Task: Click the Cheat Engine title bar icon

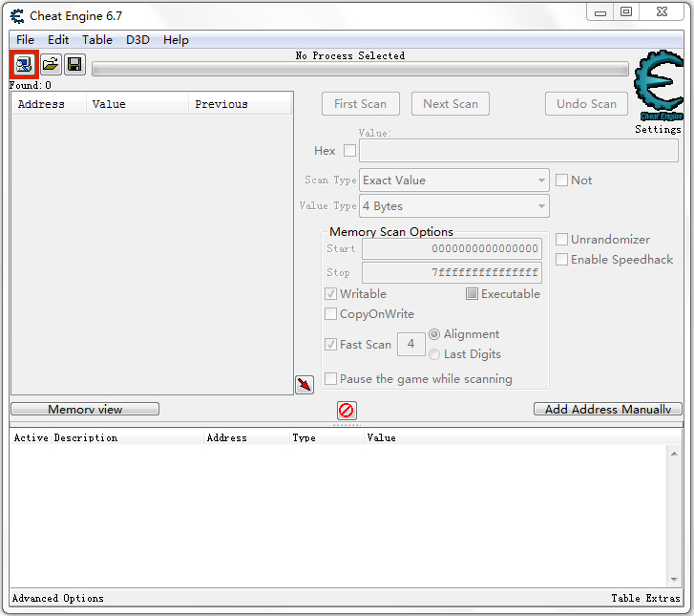Action: click(x=17, y=15)
